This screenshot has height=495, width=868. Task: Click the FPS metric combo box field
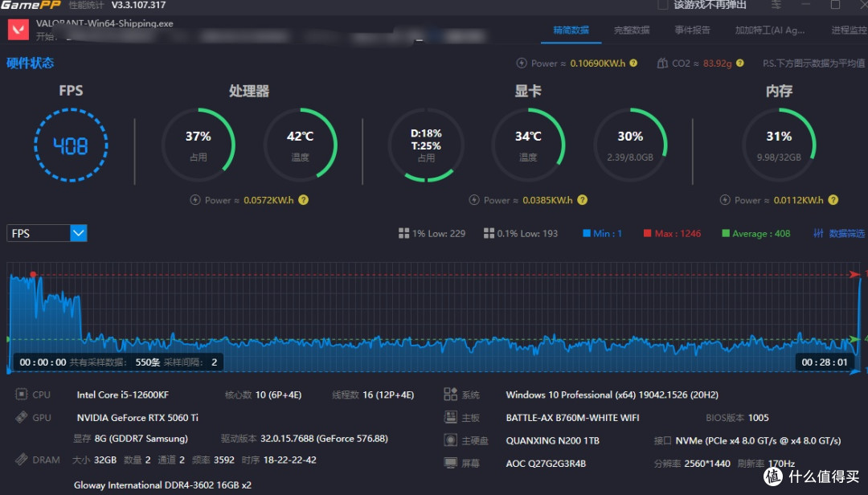[x=47, y=233]
